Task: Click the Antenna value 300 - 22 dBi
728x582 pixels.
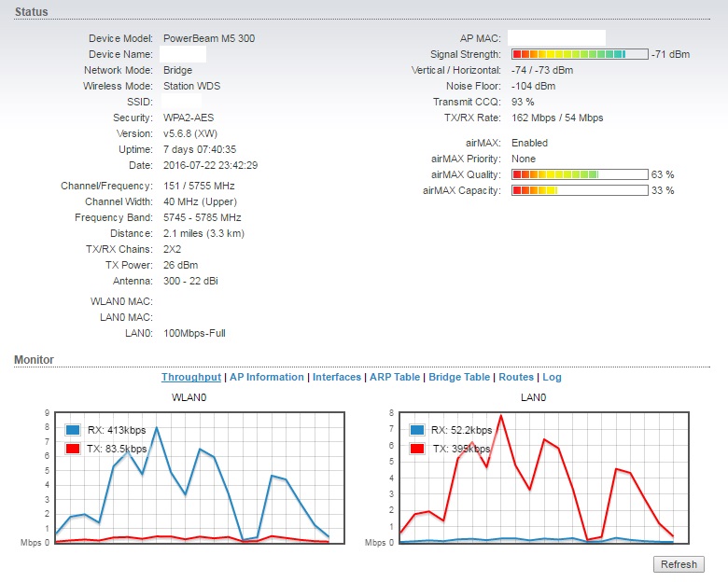Action: pyautogui.click(x=190, y=281)
